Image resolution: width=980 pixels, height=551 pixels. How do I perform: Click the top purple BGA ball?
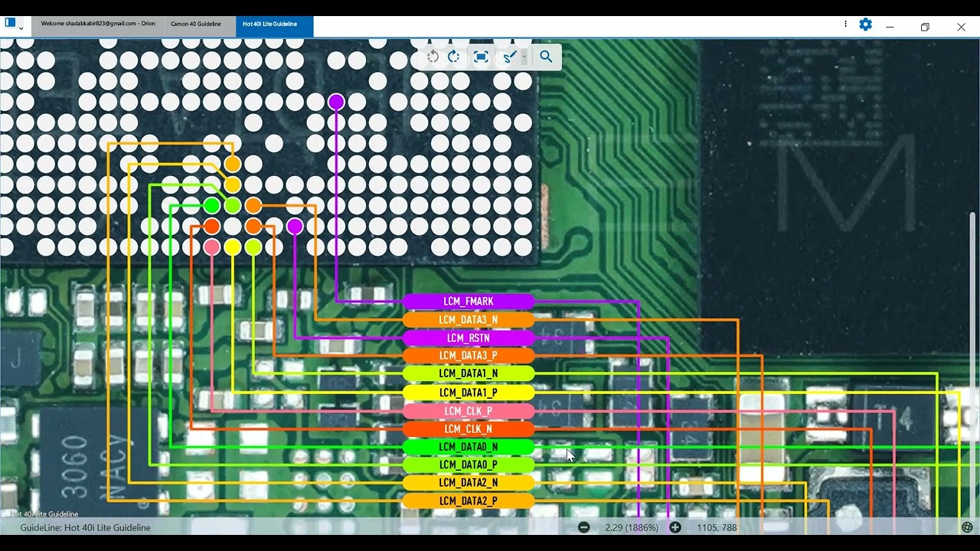[x=336, y=102]
